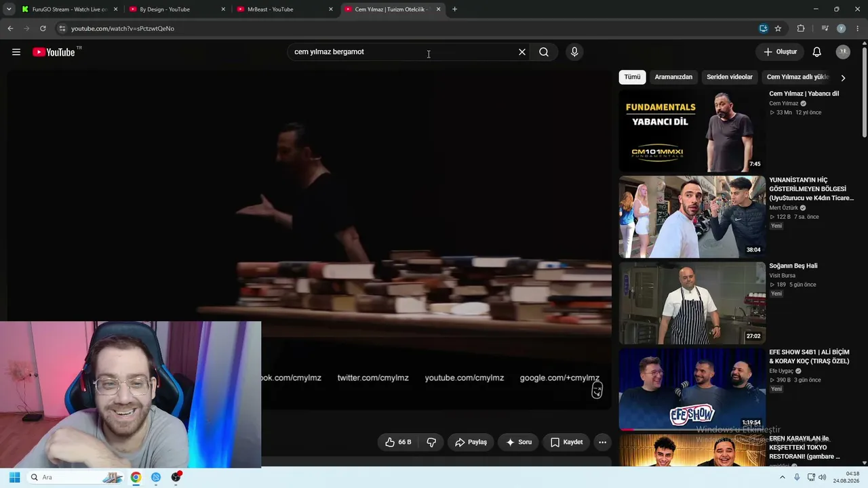Open the YouTube guide hamburger menu
The width and height of the screenshot is (868, 488).
(x=16, y=52)
